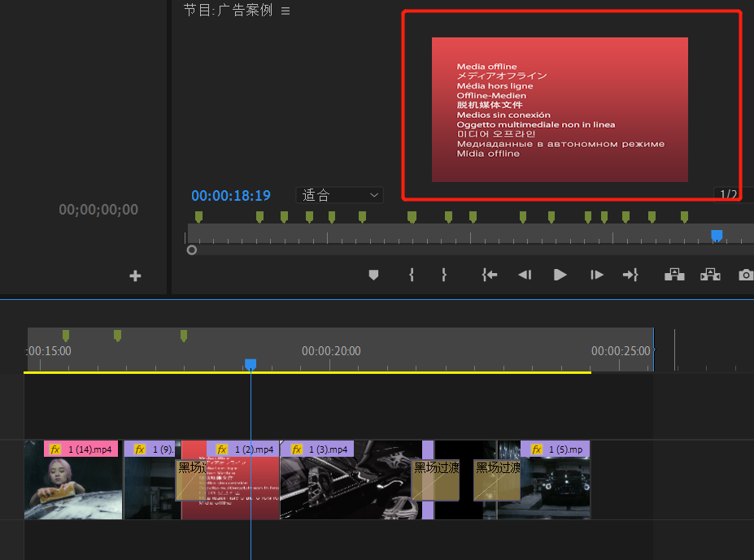754x560 pixels.
Task: Click the Extract button
Action: coord(710,276)
